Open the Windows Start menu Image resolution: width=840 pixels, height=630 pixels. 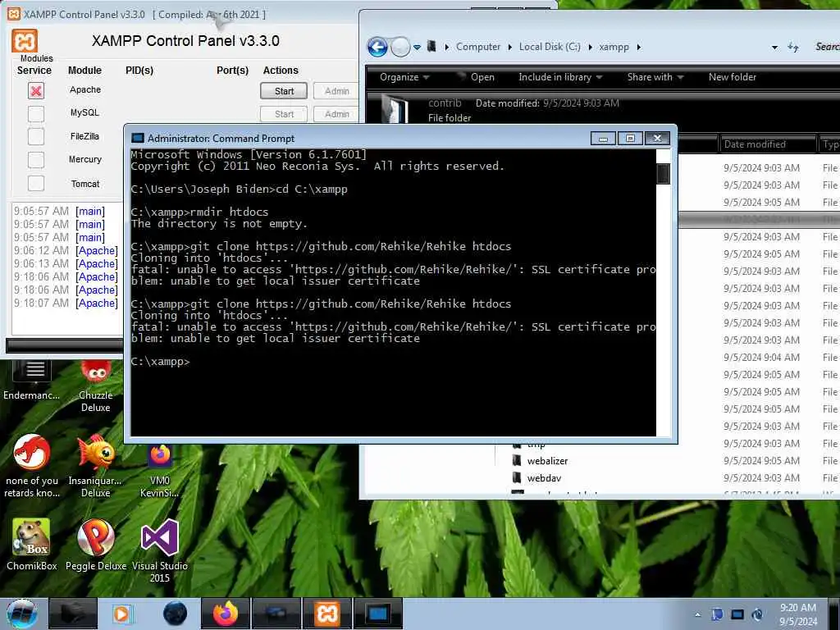click(x=22, y=614)
